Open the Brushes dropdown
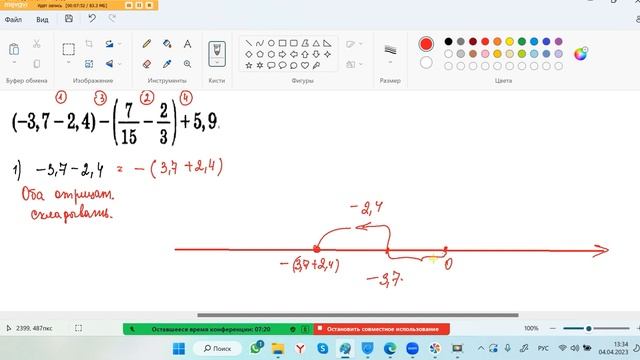Viewport: 640px width, 360px height. click(217, 63)
